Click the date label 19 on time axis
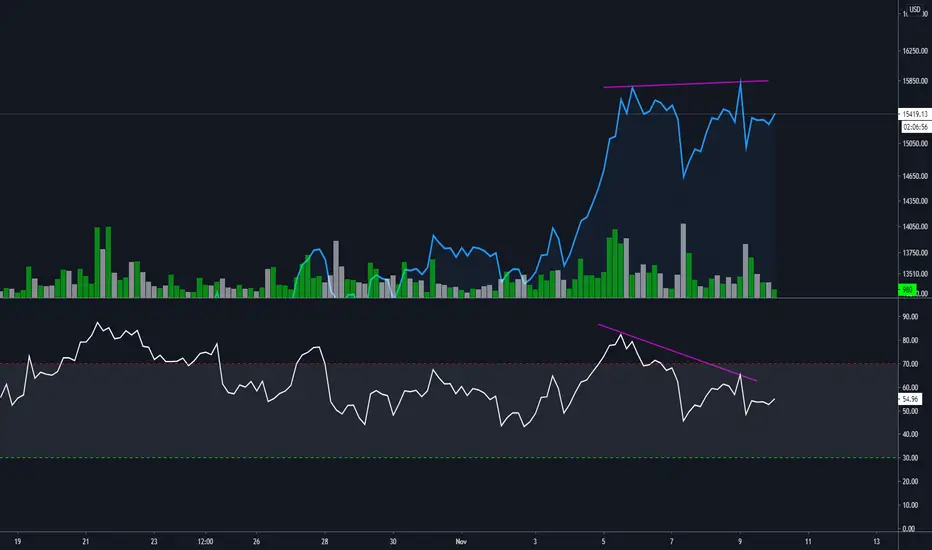The width and height of the screenshot is (932, 550). point(17,542)
